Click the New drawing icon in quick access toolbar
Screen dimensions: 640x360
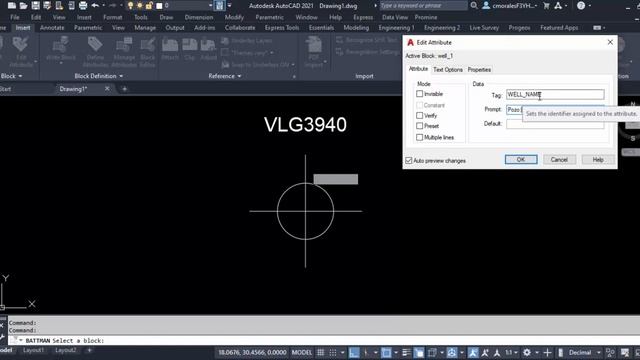point(12,6)
